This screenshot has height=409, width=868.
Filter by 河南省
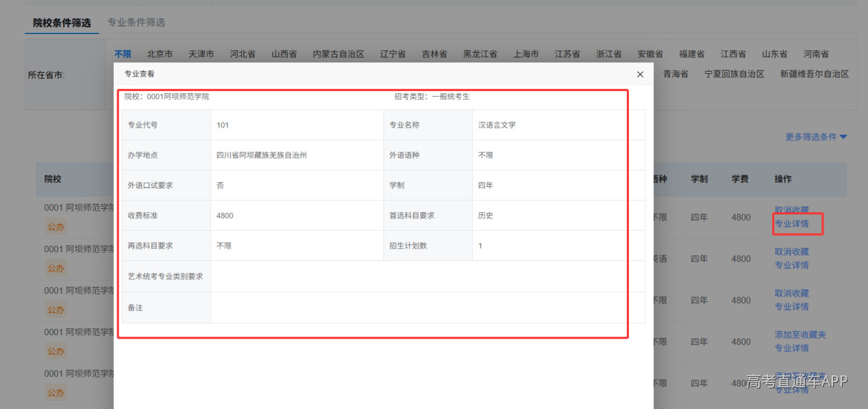coord(816,53)
